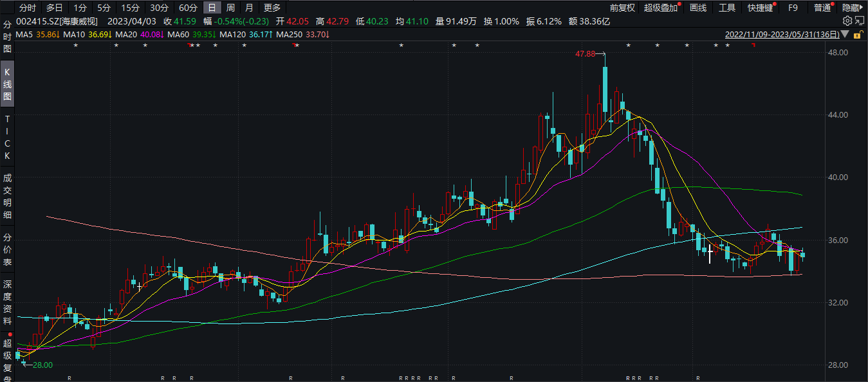Click the 额 38.36亿 turnover value
The height and width of the screenshot is (382, 868).
click(589, 21)
